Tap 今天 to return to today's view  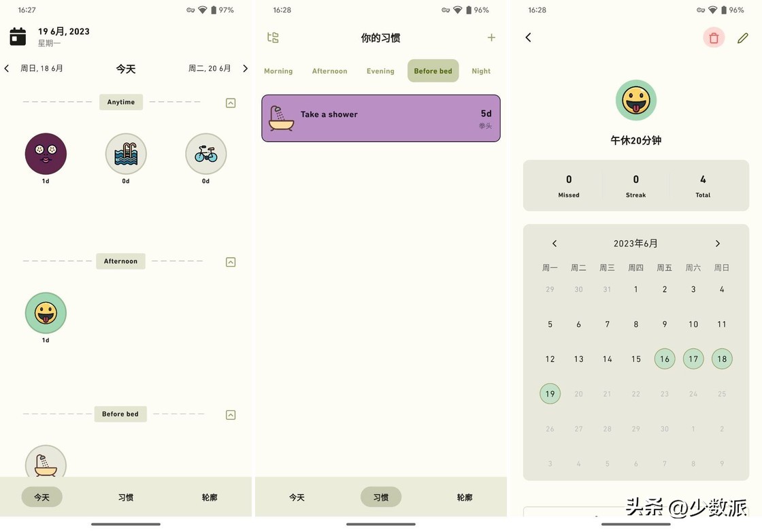(x=42, y=497)
